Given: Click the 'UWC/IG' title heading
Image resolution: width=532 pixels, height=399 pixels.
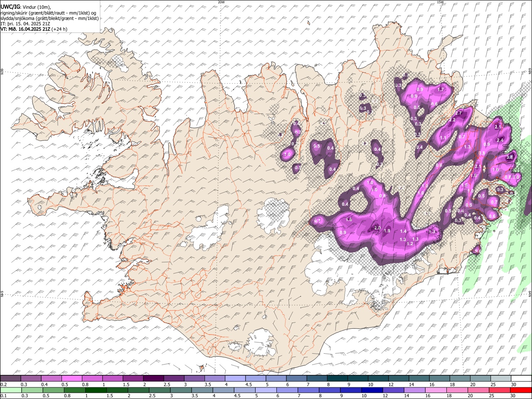Looking at the screenshot, I should 10,7.
